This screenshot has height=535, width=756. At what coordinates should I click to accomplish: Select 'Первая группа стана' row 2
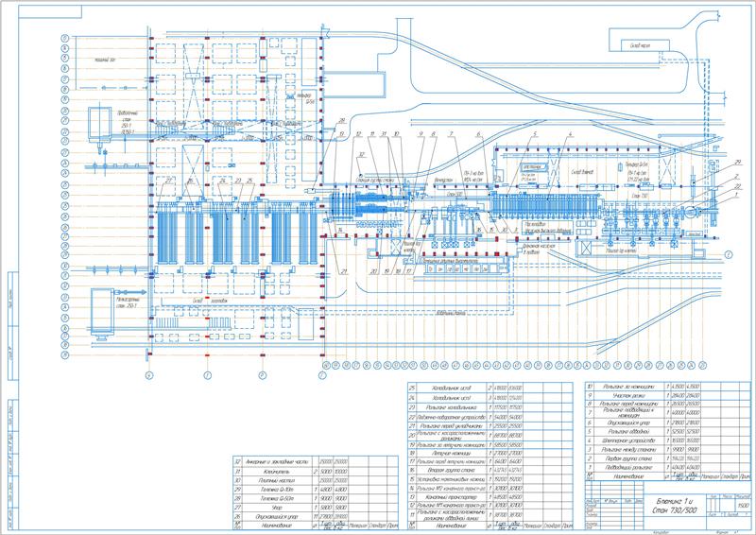(x=628, y=458)
